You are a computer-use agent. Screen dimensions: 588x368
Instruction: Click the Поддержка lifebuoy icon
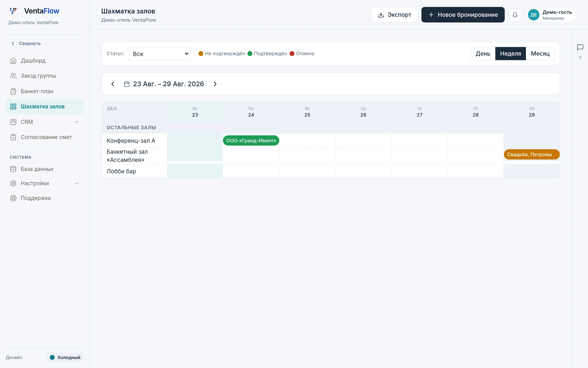click(13, 198)
